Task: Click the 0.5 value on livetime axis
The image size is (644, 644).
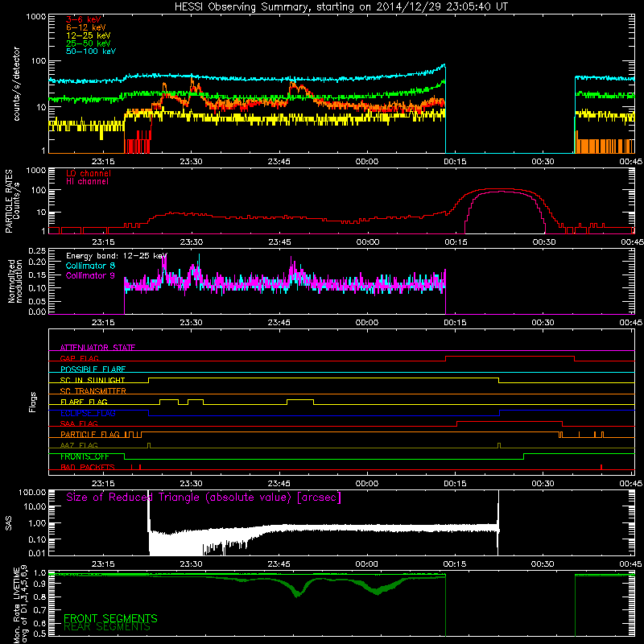Action: pyautogui.click(x=39, y=634)
